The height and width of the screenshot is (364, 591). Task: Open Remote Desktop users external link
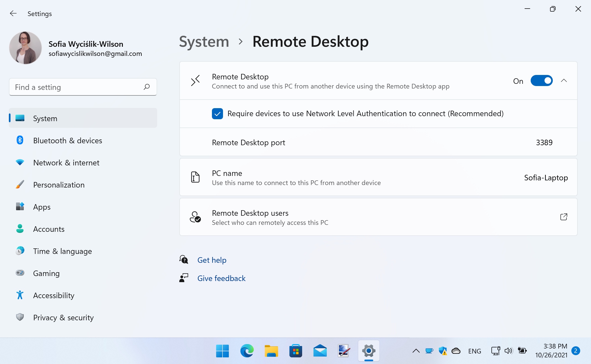coord(564,217)
